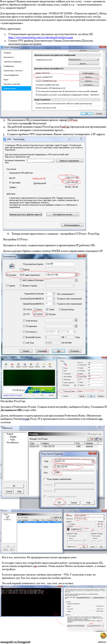
Task: Click the proxy properties icon in ProxyCap
Action: point(96,439)
